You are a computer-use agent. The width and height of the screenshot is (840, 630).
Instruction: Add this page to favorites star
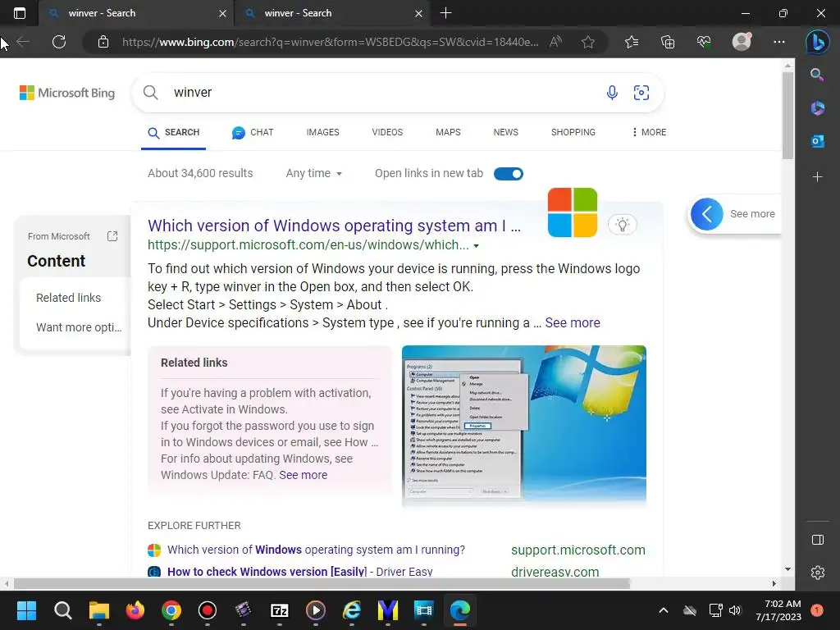587,42
